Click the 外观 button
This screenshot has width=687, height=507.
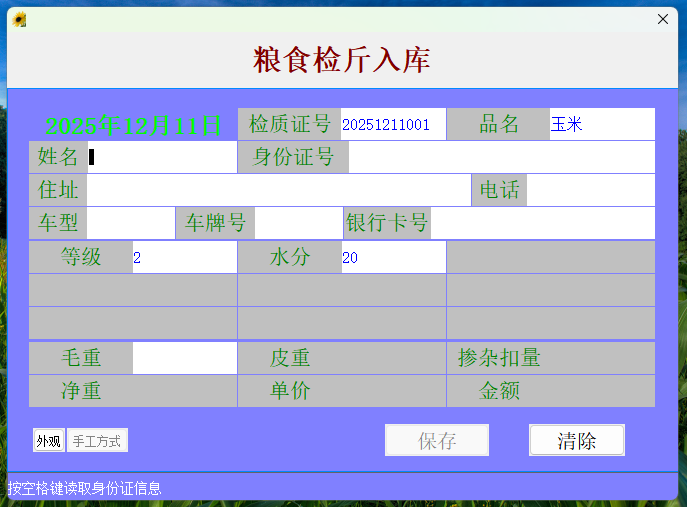(49, 440)
